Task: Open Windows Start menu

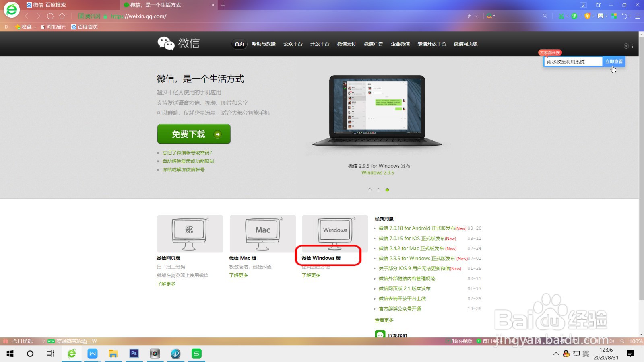Action: pos(10,354)
